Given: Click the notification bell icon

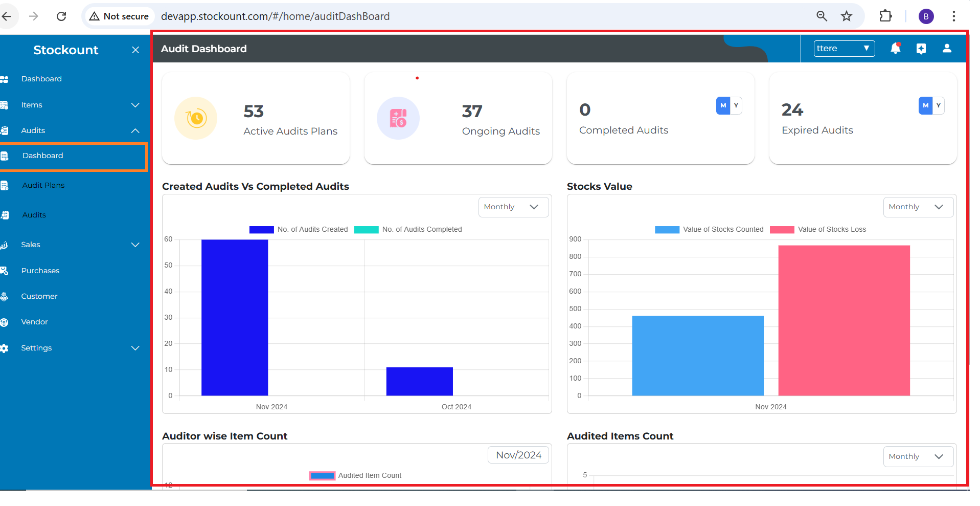Looking at the screenshot, I should tap(895, 49).
